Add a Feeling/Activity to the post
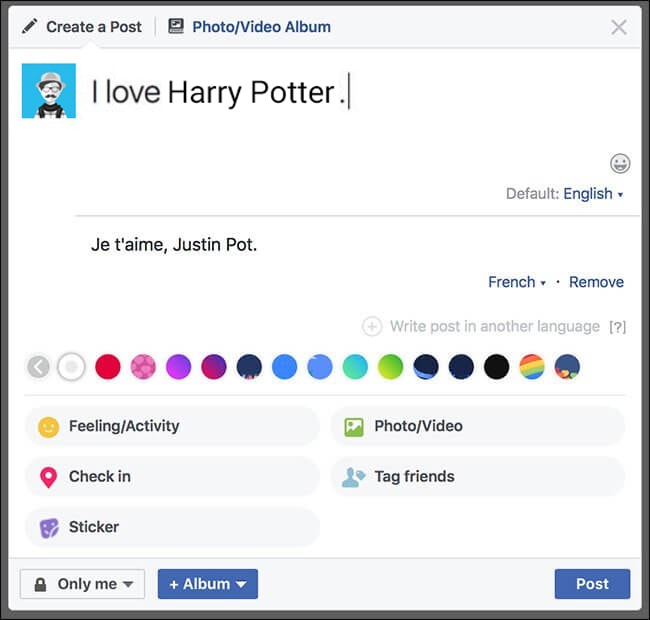 click(x=172, y=426)
